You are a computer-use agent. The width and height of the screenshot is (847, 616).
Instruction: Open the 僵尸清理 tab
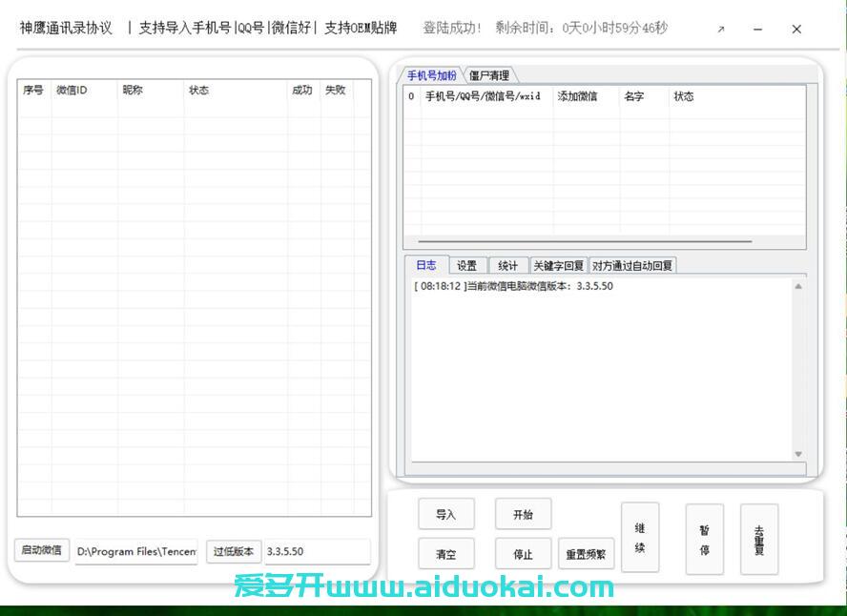click(x=489, y=75)
